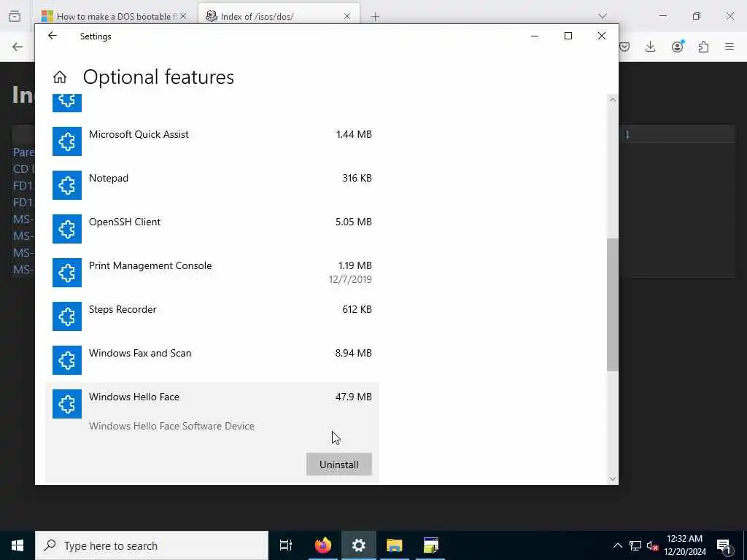Maximize the Settings window

click(568, 36)
